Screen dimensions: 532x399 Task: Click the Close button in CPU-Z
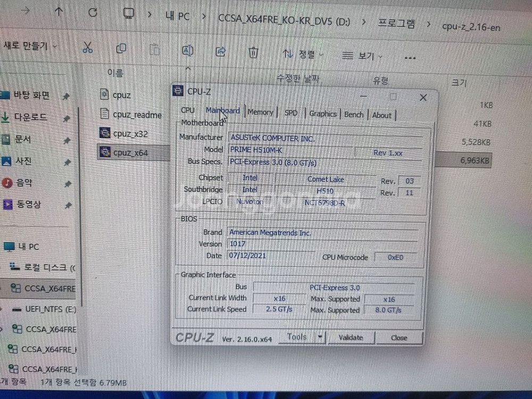pyautogui.click(x=398, y=338)
